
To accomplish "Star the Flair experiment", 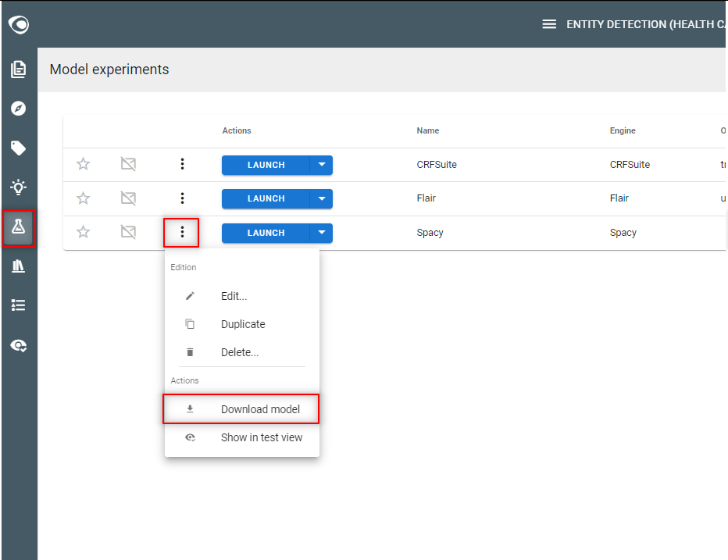I will click(83, 198).
